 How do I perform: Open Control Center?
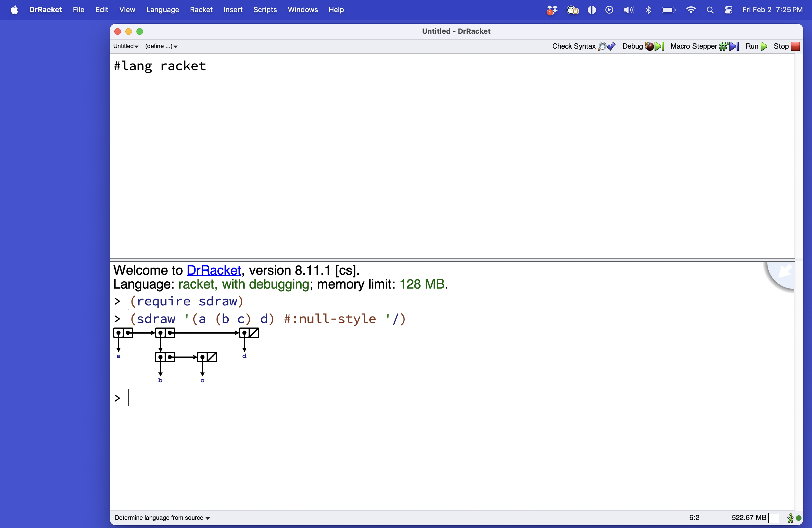728,10
